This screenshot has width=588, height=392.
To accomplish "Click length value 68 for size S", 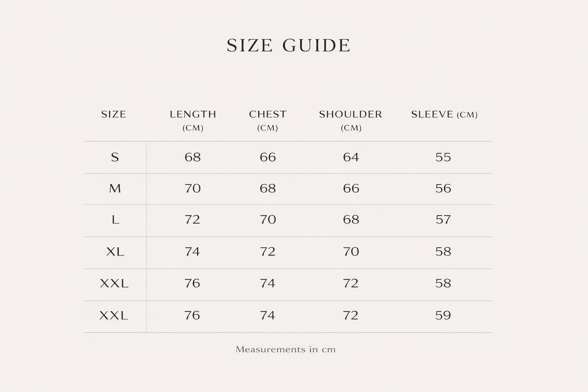I will click(x=193, y=157).
